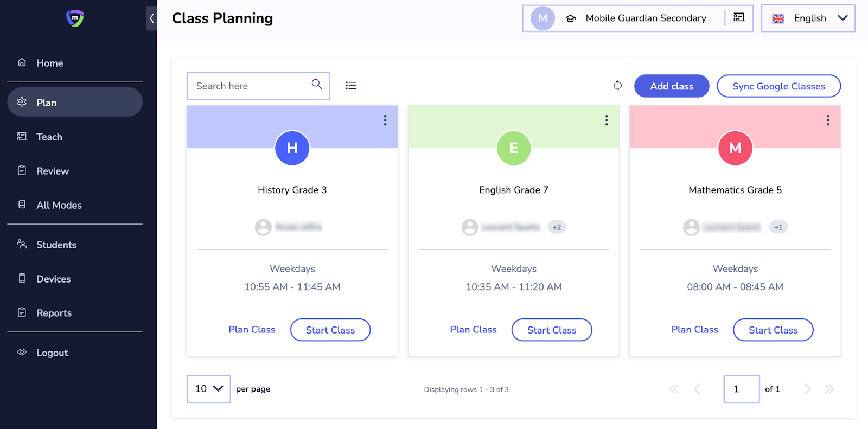Click the refresh icon beside Add class

coord(617,86)
